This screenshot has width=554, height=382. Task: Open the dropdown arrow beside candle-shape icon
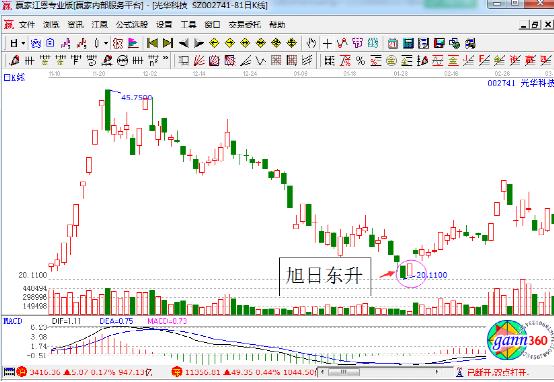tap(106, 43)
